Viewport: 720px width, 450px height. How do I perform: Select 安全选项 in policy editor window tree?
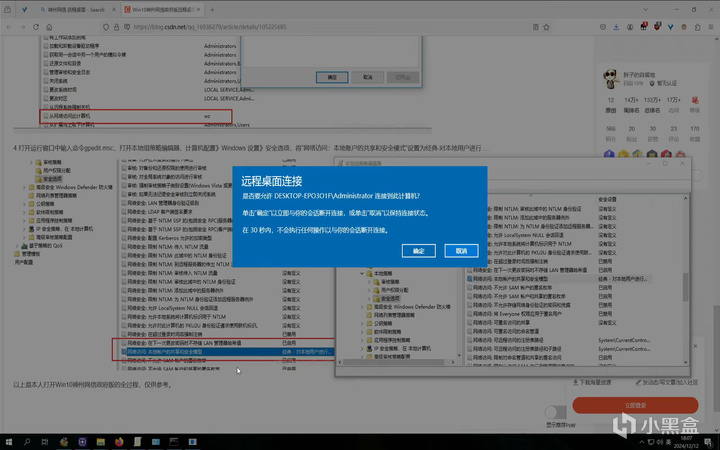coord(389,298)
